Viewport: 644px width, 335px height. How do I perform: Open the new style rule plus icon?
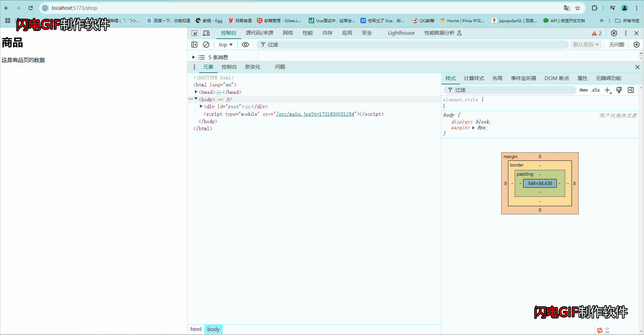tap(607, 90)
